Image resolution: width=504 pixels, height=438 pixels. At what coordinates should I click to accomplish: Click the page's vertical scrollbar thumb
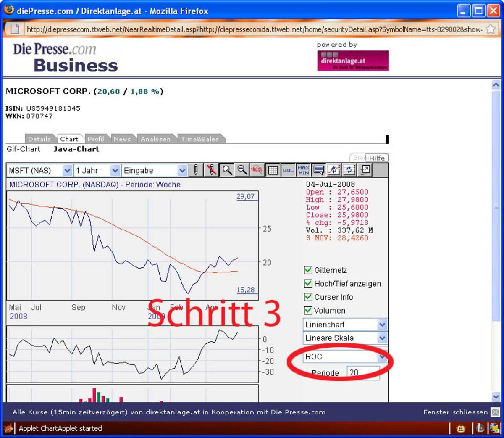(496, 206)
